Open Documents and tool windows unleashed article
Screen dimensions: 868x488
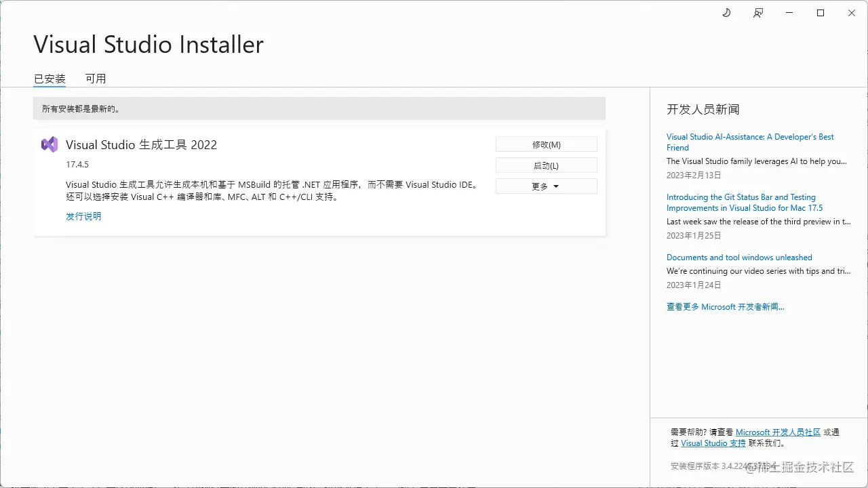[x=739, y=258]
